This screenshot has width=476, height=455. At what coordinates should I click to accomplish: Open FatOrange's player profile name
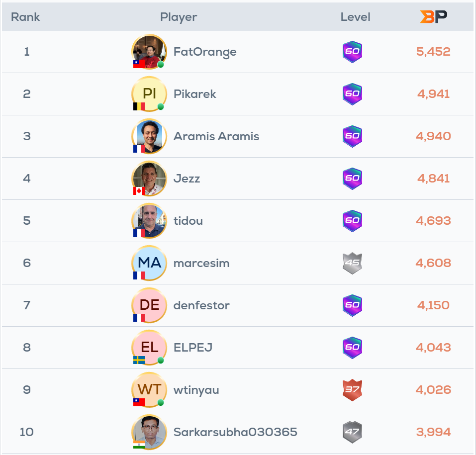(x=205, y=52)
